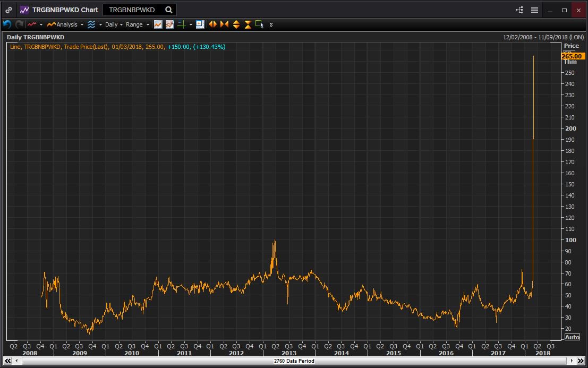Viewport: 588px width, 368px height.
Task: Jump to the end with double-right arrows
Action: click(581, 361)
